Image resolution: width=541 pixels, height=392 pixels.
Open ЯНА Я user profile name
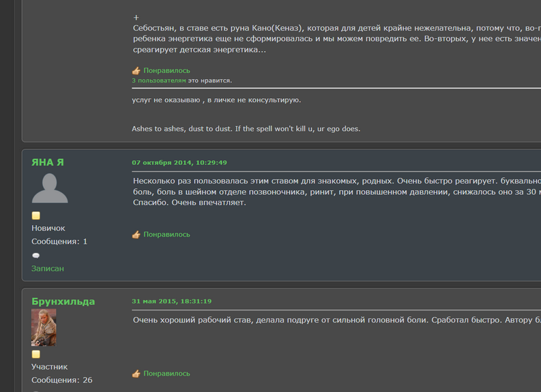pos(48,162)
